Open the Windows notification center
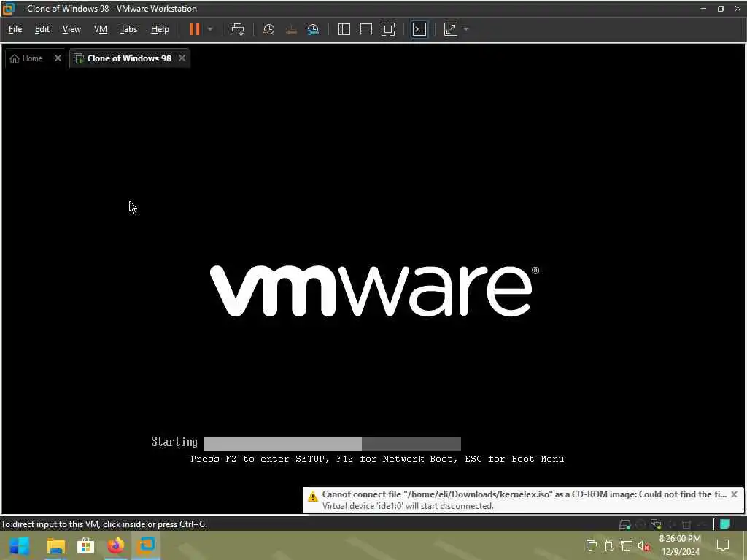 click(723, 545)
